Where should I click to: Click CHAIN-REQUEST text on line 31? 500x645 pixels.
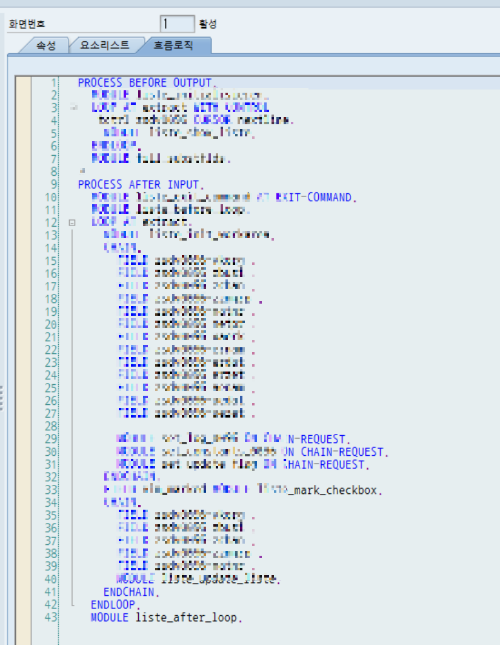(x=325, y=464)
